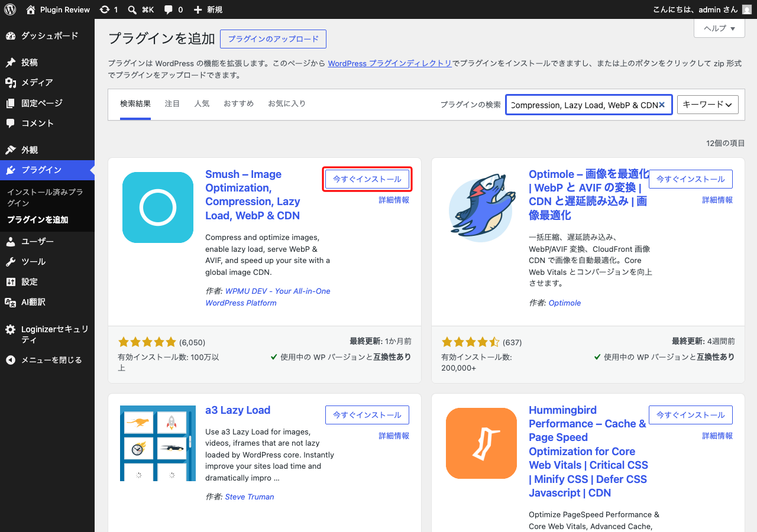Click the admin avatar in top bar
This screenshot has width=757, height=532.
click(747, 9)
